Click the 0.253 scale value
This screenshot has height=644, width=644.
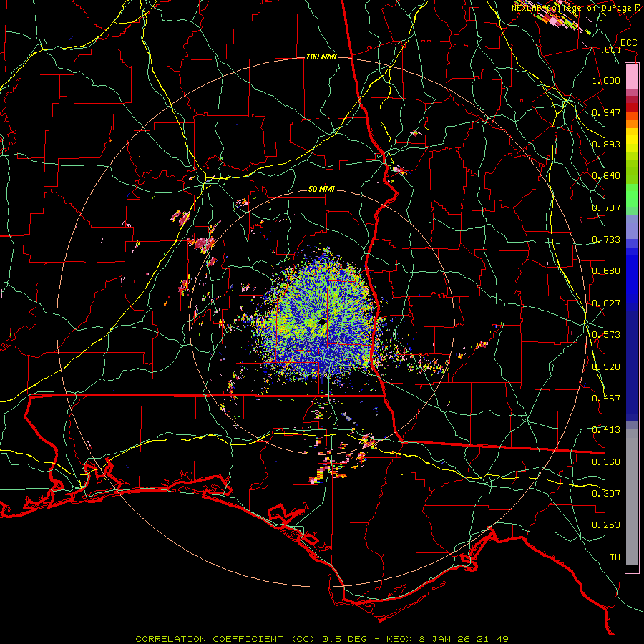pyautogui.click(x=606, y=525)
